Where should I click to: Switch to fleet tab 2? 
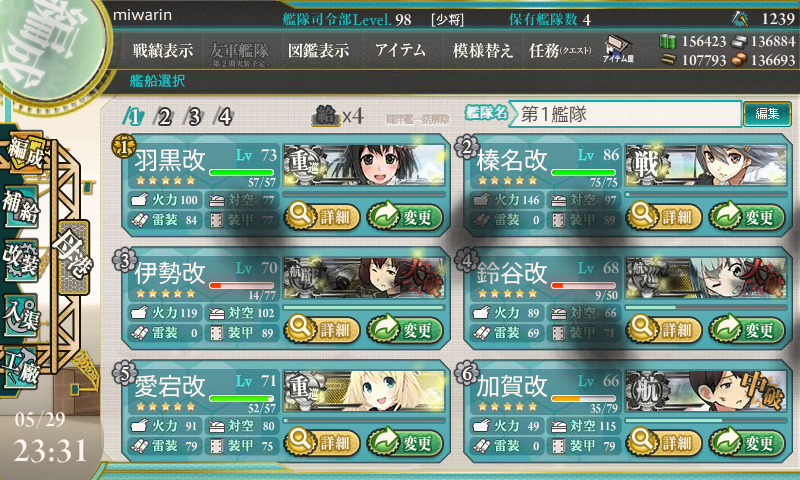[164, 117]
